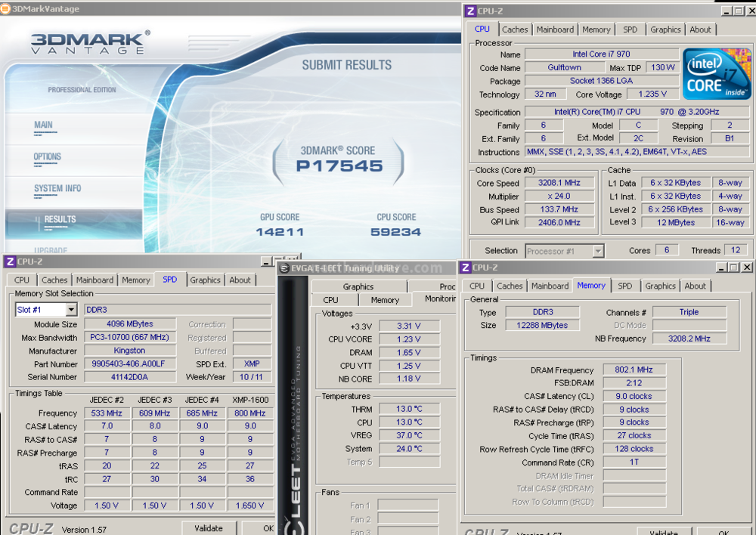Click the FSB:DRAM ratio 2:12
This screenshot has height=535, width=756.
[634, 382]
